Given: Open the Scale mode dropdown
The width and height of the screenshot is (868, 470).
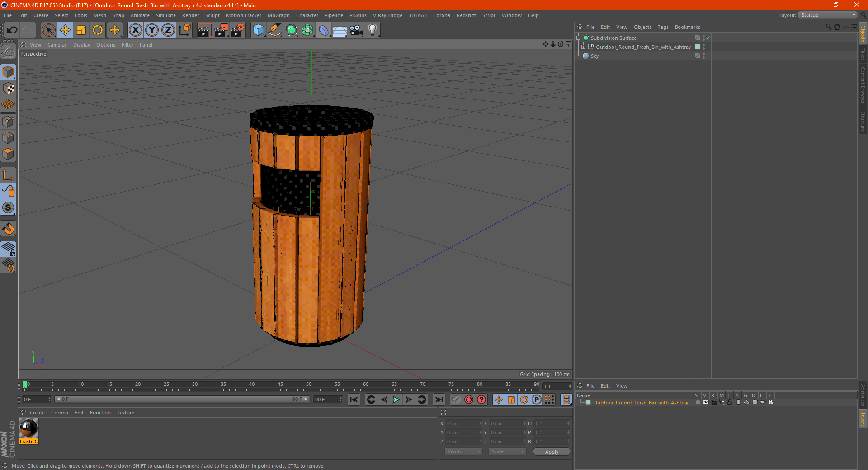Looking at the screenshot, I should pos(507,451).
